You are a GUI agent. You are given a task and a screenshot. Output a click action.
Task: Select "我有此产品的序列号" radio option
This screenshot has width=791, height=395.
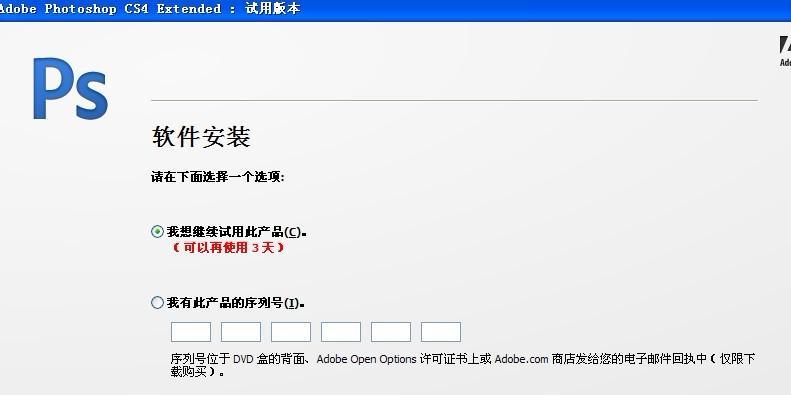tap(157, 303)
